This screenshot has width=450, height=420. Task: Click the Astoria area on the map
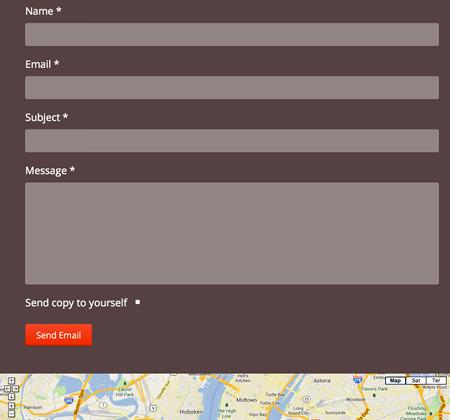[322, 380]
